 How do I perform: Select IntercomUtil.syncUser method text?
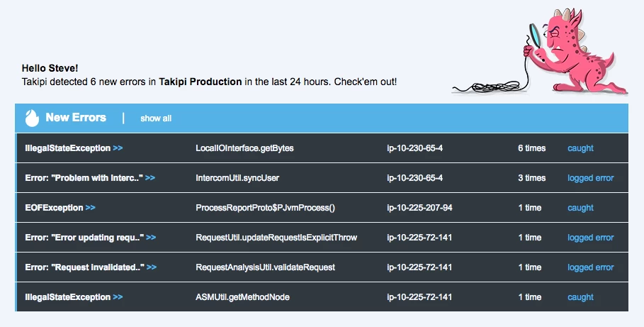(x=237, y=178)
